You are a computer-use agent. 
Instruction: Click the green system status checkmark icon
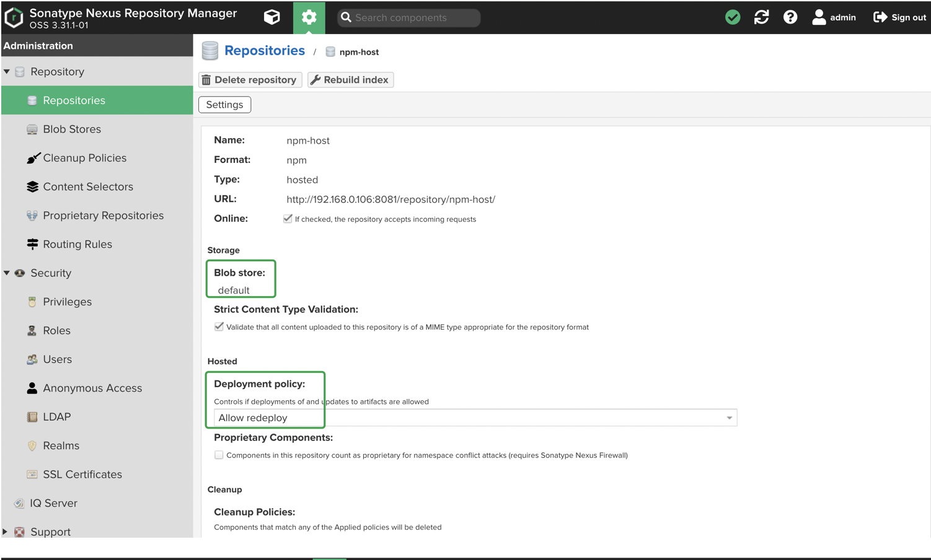point(733,17)
